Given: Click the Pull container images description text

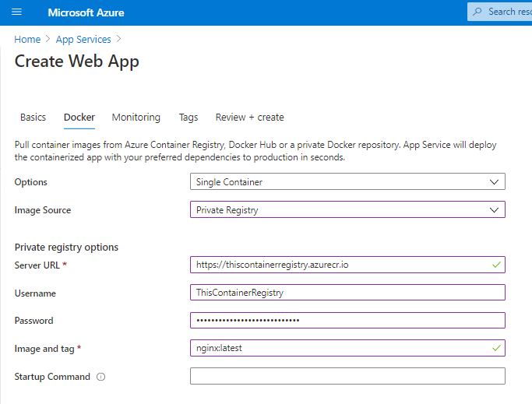Looking at the screenshot, I should (255, 151).
